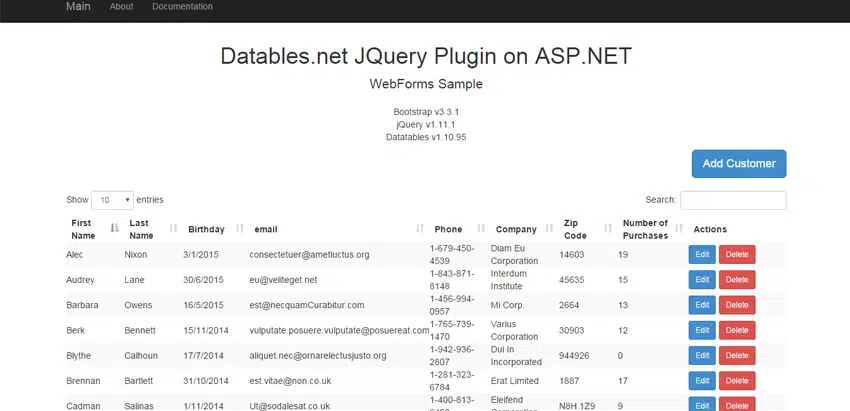Open the Main navbar link
This screenshot has width=850, height=411.
click(78, 7)
